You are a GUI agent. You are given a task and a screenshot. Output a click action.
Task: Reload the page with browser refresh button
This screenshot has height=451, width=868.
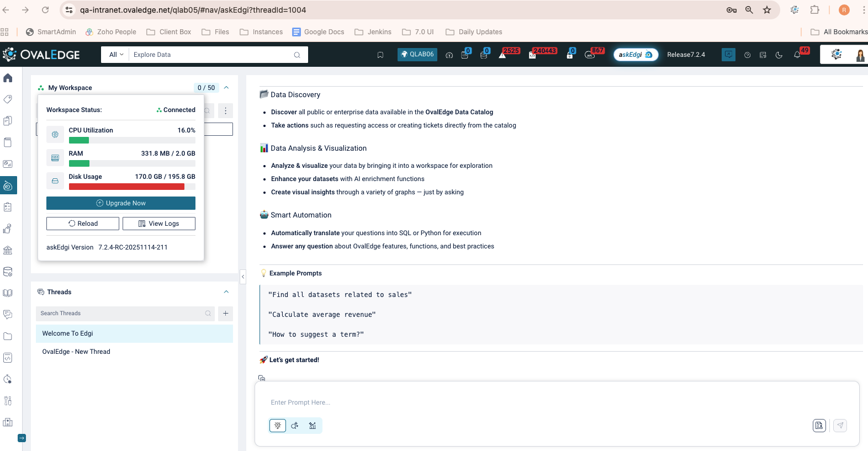tap(45, 10)
